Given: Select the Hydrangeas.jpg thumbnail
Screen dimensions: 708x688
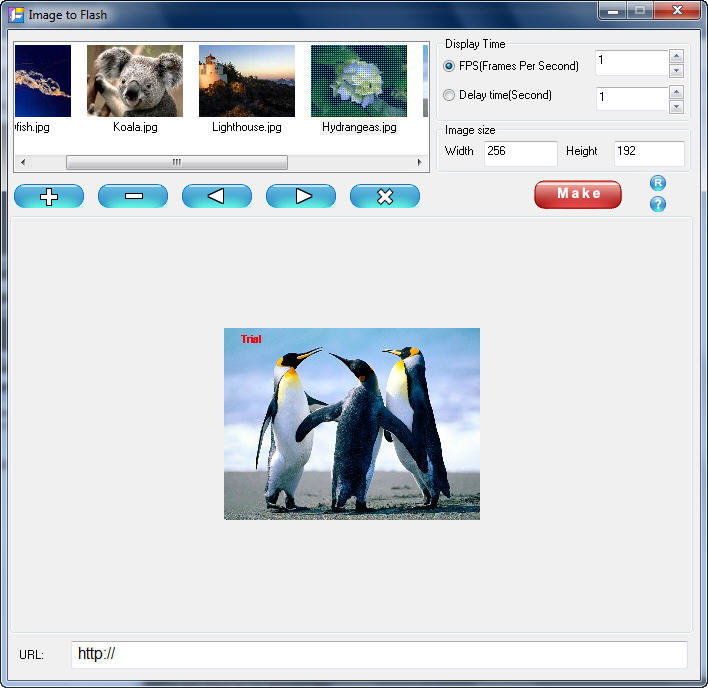Looking at the screenshot, I should click(359, 81).
